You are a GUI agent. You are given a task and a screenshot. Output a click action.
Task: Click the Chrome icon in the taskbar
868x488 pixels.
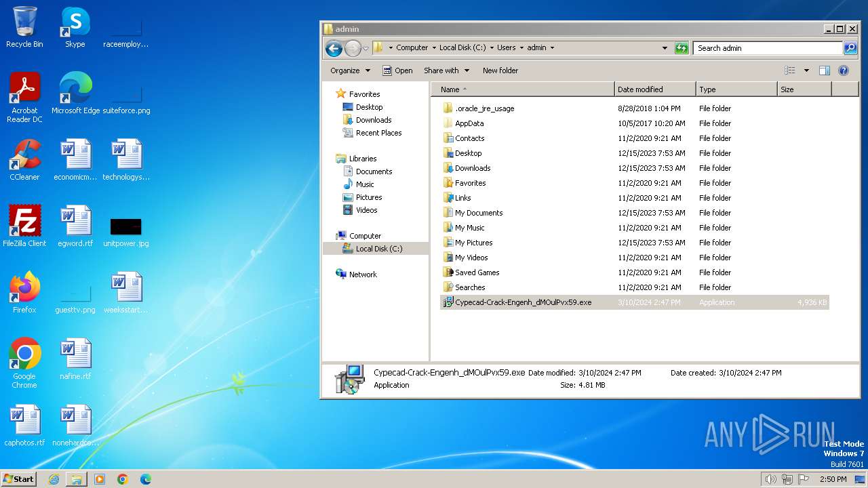click(x=123, y=479)
